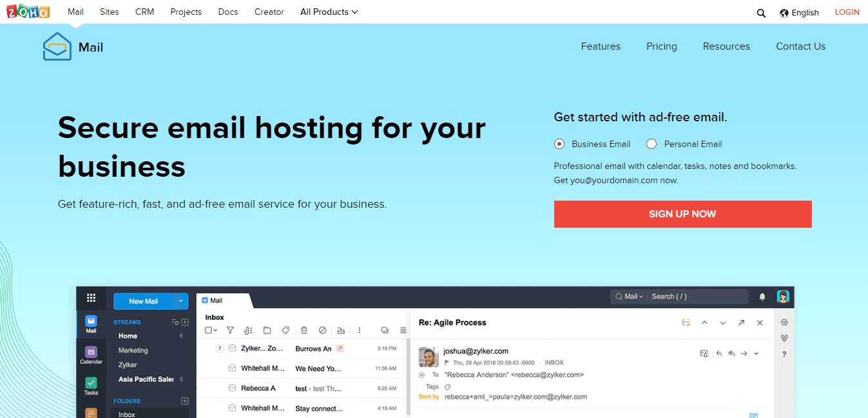Click the attachment view icon in Inbox toolbar
This screenshot has height=418, width=868.
point(249,330)
